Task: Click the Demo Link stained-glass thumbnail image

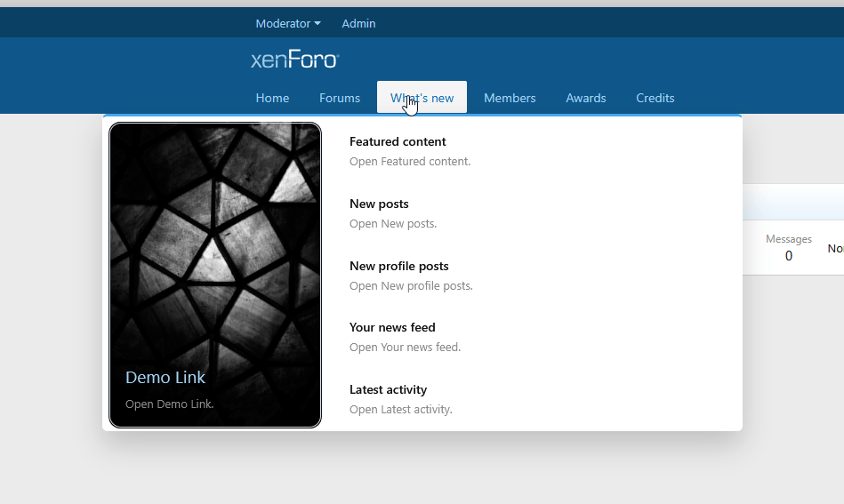Action: point(214,240)
